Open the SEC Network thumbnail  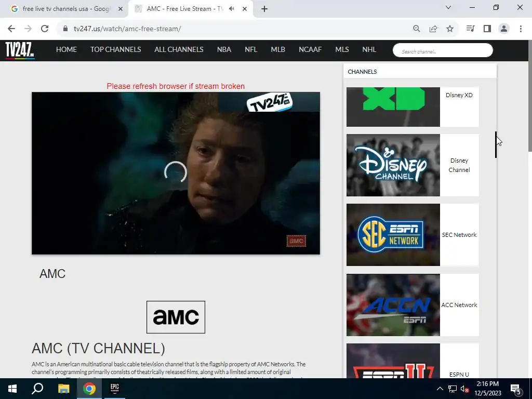click(393, 235)
